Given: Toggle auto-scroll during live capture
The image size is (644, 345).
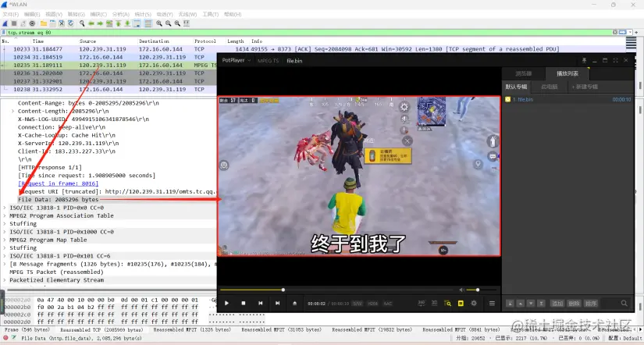Looking at the screenshot, I should 137,23.
